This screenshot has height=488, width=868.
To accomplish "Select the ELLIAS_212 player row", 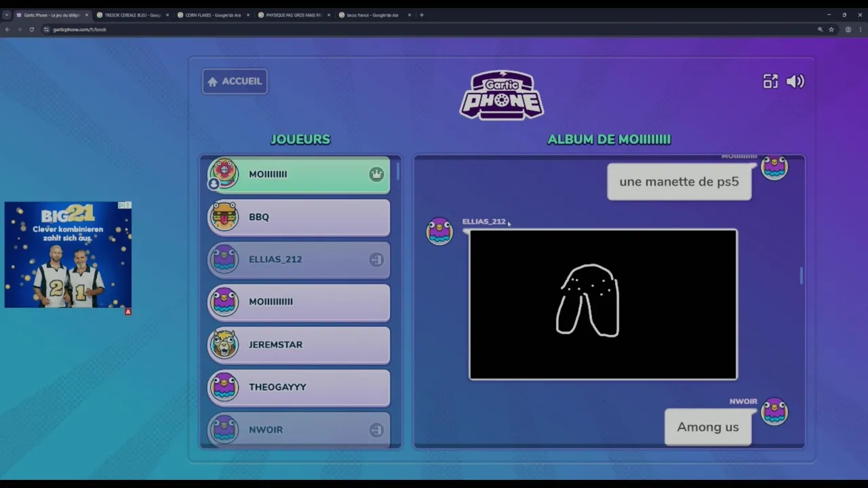I will point(299,260).
